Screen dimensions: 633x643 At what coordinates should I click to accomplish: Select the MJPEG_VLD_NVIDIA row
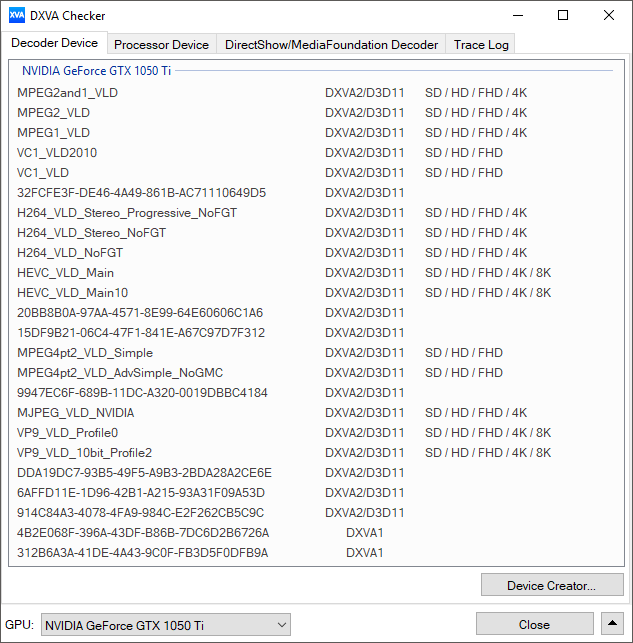click(x=316, y=413)
